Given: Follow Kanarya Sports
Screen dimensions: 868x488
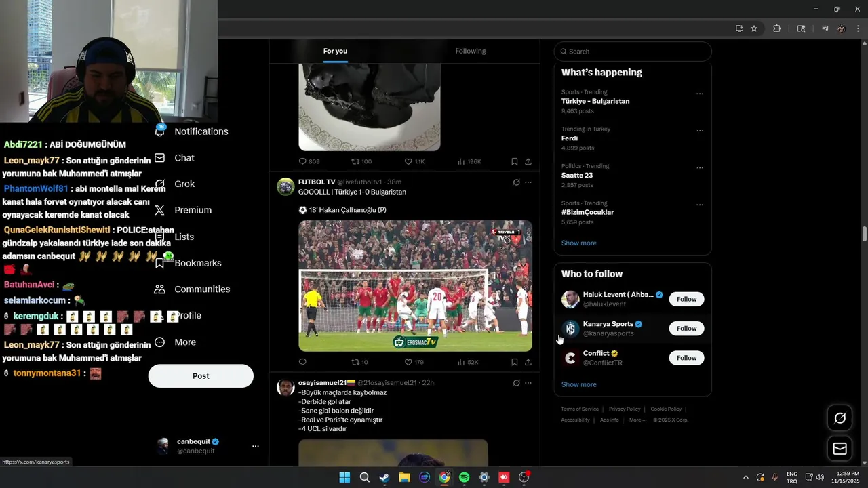Looking at the screenshot, I should [x=686, y=329].
